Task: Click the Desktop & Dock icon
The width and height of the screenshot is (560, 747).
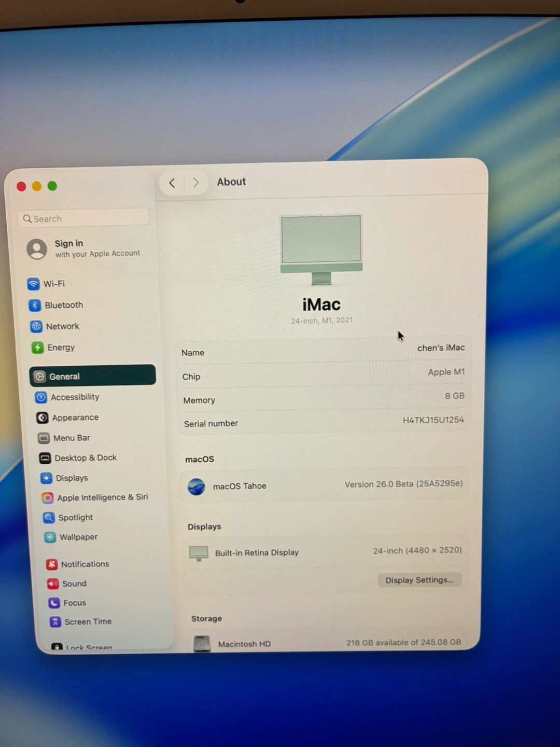Action: click(45, 458)
